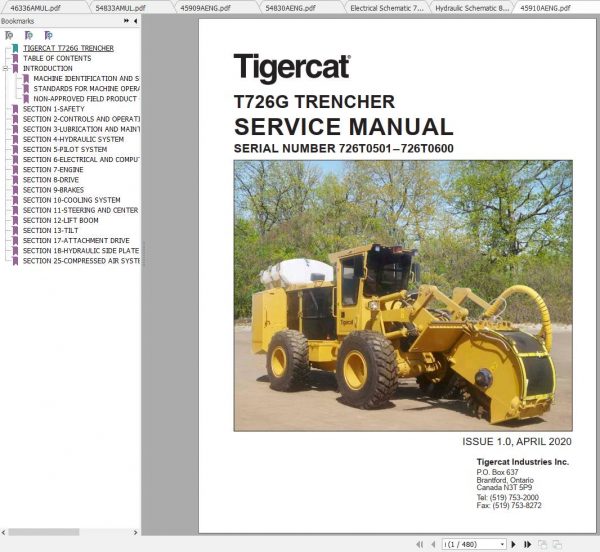The height and width of the screenshot is (552, 600).
Task: Click ISSUE 1.0, APRIL 2020 text
Action: [517, 441]
